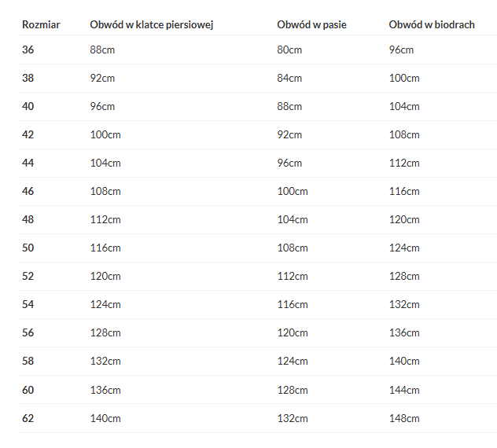Select the size 56 row label

pyautogui.click(x=28, y=332)
